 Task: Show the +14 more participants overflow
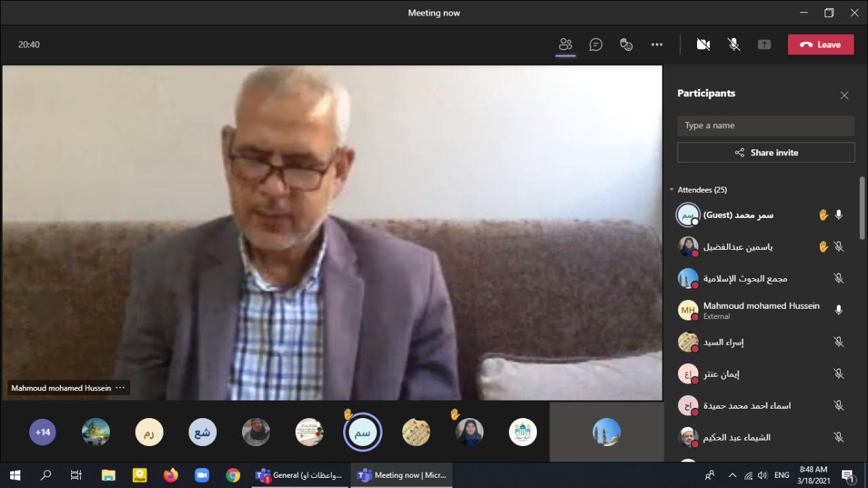[x=43, y=432]
